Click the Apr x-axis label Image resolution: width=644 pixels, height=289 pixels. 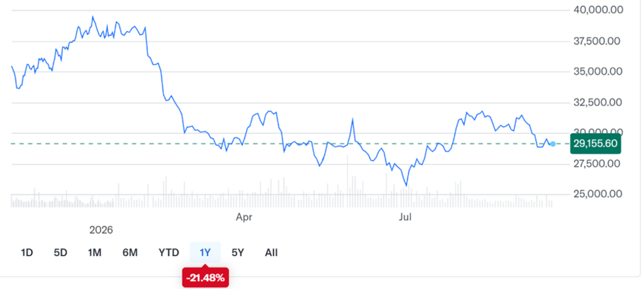point(244,217)
